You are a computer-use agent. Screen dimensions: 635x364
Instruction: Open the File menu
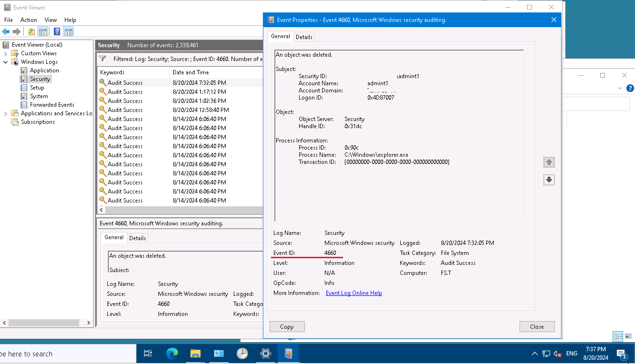[9, 20]
